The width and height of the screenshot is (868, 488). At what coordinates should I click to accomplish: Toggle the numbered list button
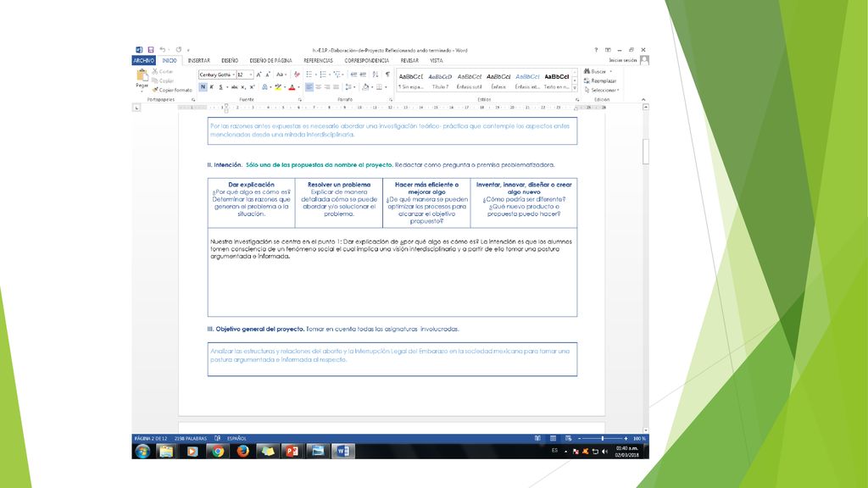tap(323, 75)
